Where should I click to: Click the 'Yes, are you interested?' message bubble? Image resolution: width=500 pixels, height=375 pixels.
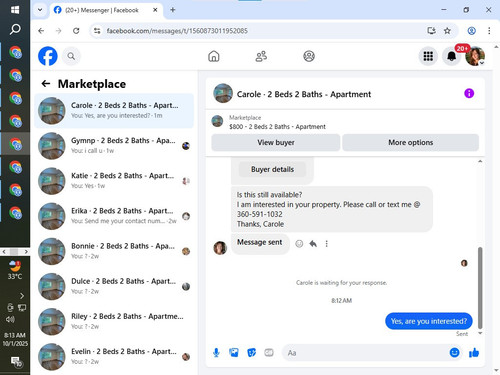(429, 321)
